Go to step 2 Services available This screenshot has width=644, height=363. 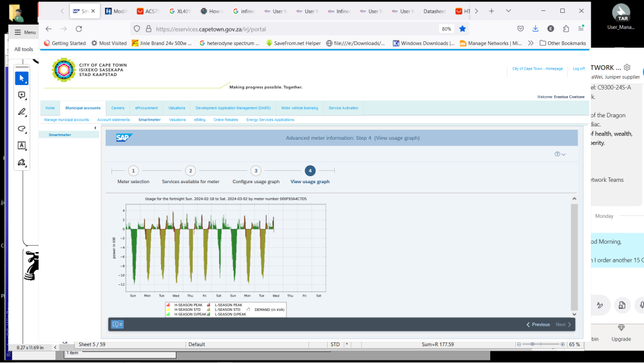[190, 171]
